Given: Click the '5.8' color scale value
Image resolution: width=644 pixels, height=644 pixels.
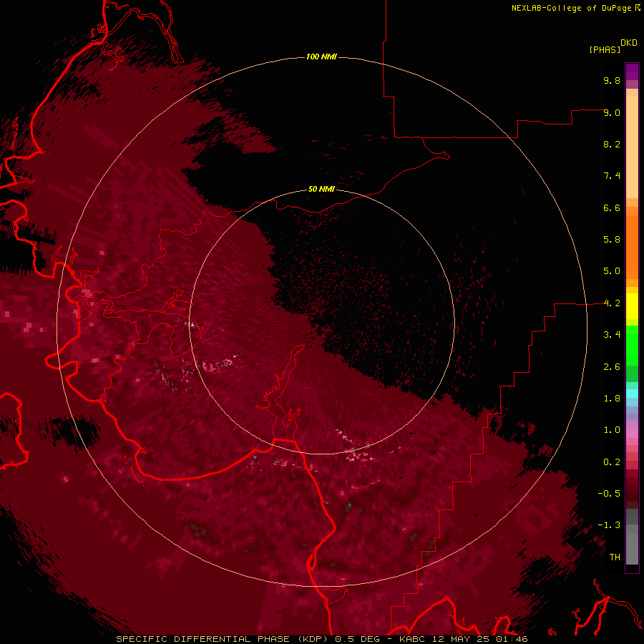Looking at the screenshot, I should (612, 240).
